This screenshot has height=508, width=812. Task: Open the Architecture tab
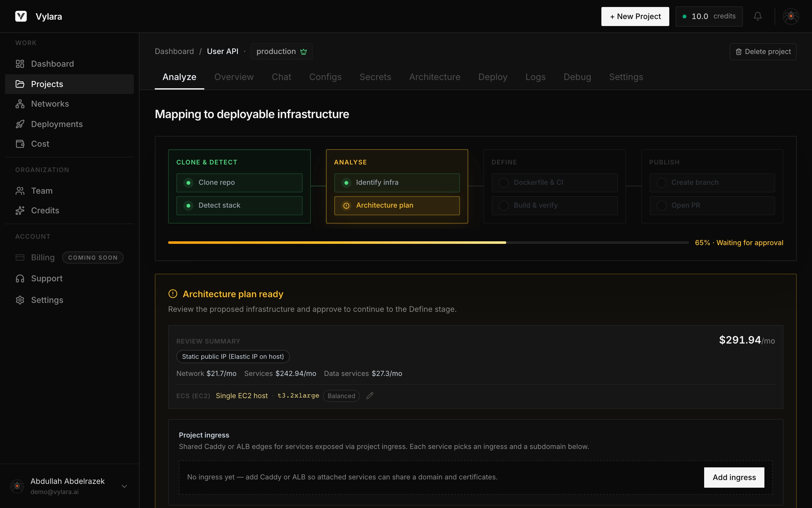pyautogui.click(x=435, y=77)
